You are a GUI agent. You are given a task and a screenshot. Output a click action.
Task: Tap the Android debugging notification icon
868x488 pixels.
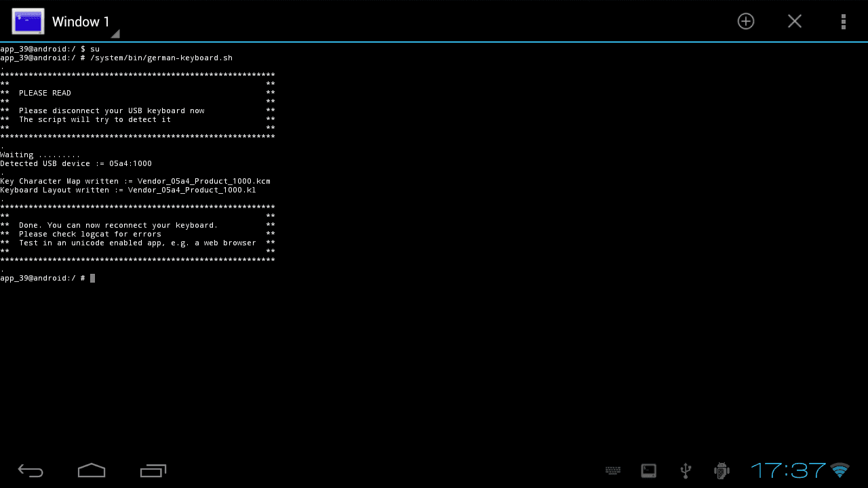pyautogui.click(x=722, y=470)
